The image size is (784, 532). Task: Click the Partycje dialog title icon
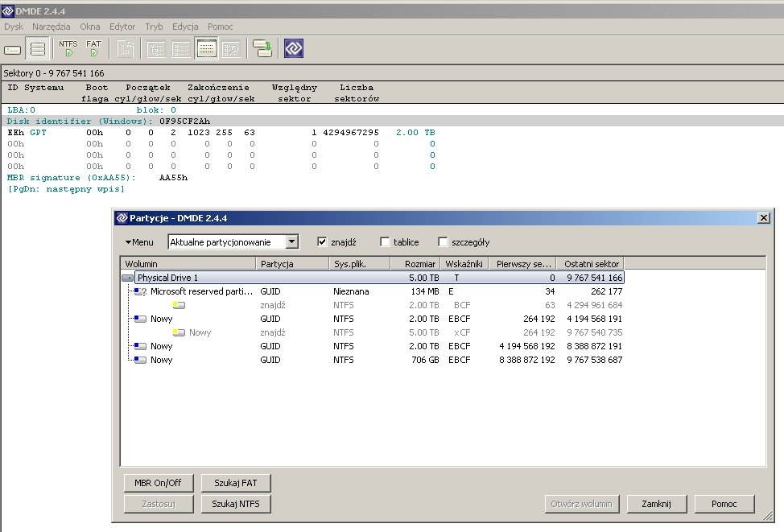[x=122, y=218]
